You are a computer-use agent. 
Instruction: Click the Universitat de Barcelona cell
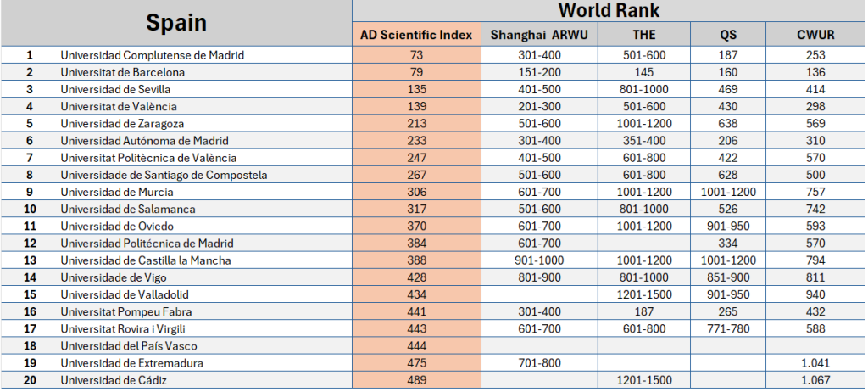coord(123,72)
